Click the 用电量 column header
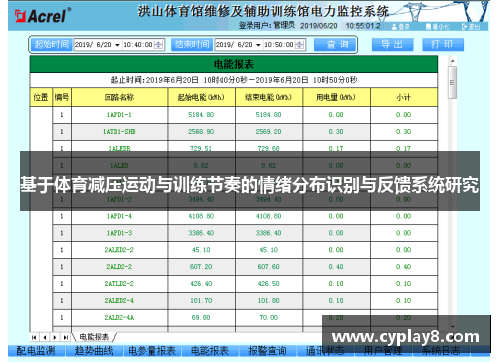This screenshot has height=362, width=500. 336,97
